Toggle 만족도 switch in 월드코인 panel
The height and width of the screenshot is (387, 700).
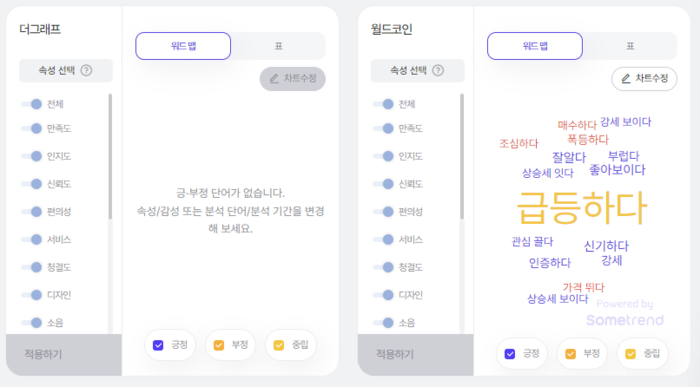(383, 129)
